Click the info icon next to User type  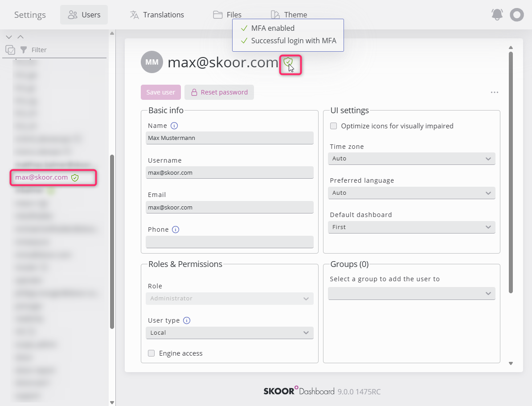187,320
